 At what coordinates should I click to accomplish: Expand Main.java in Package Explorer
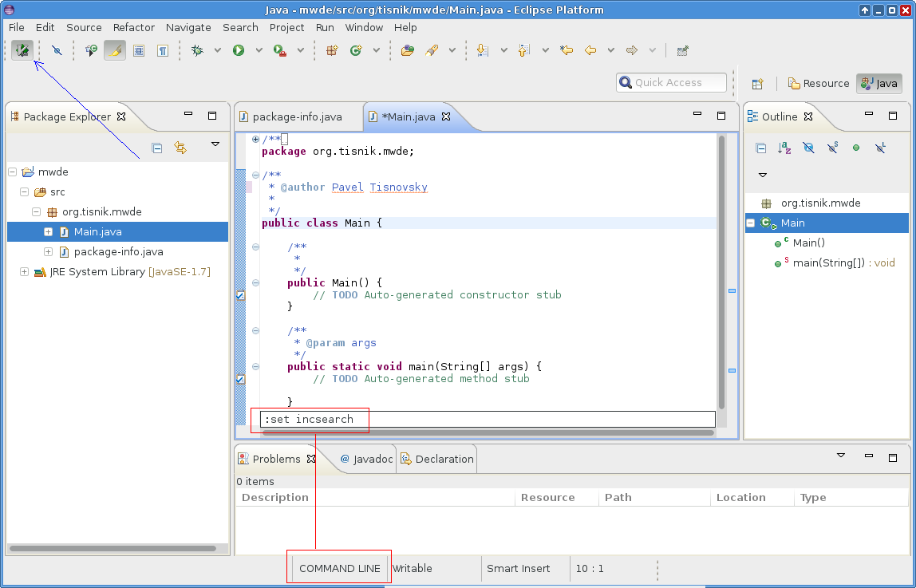48,232
